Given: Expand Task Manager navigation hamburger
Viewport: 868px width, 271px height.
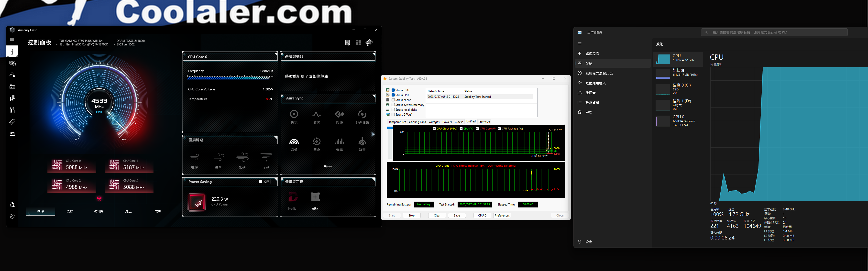Looking at the screenshot, I should point(580,44).
